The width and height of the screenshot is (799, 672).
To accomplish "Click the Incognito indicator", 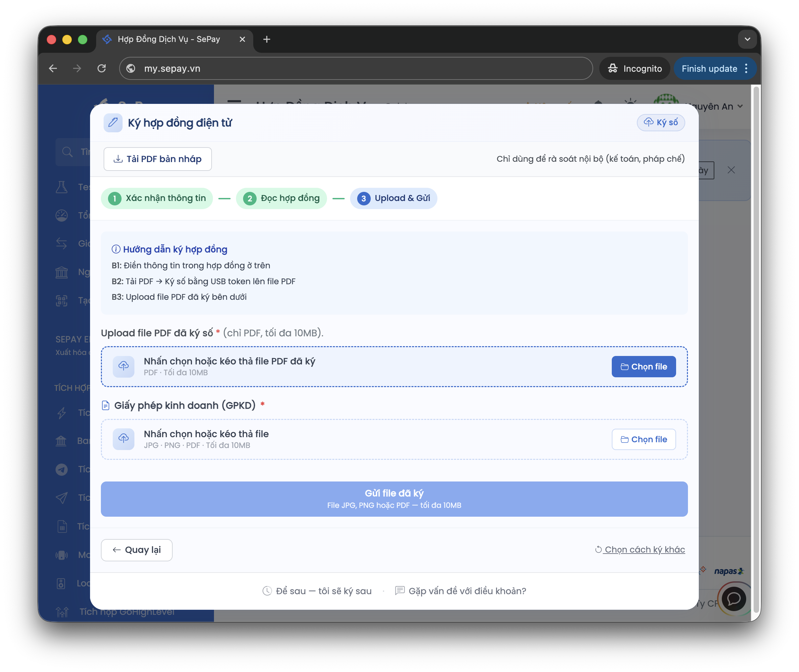I will click(635, 68).
